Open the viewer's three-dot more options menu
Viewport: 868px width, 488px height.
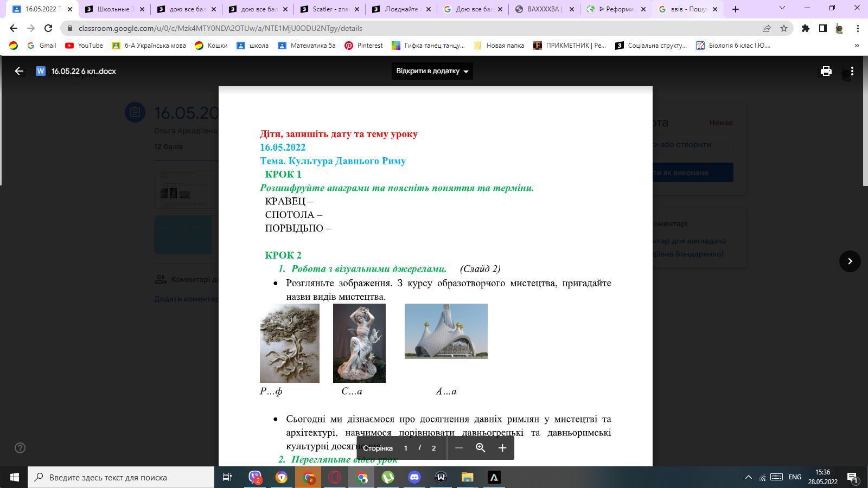point(852,71)
